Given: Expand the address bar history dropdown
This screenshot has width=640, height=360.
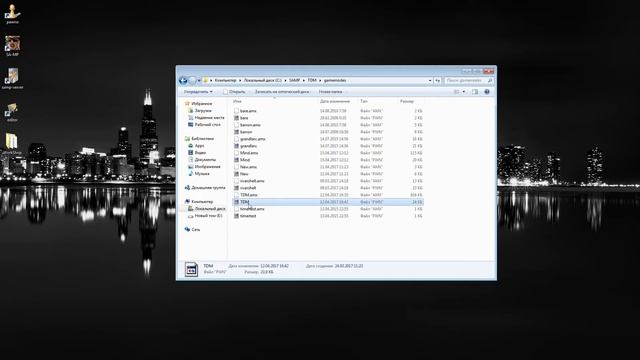Looking at the screenshot, I should tap(430, 81).
